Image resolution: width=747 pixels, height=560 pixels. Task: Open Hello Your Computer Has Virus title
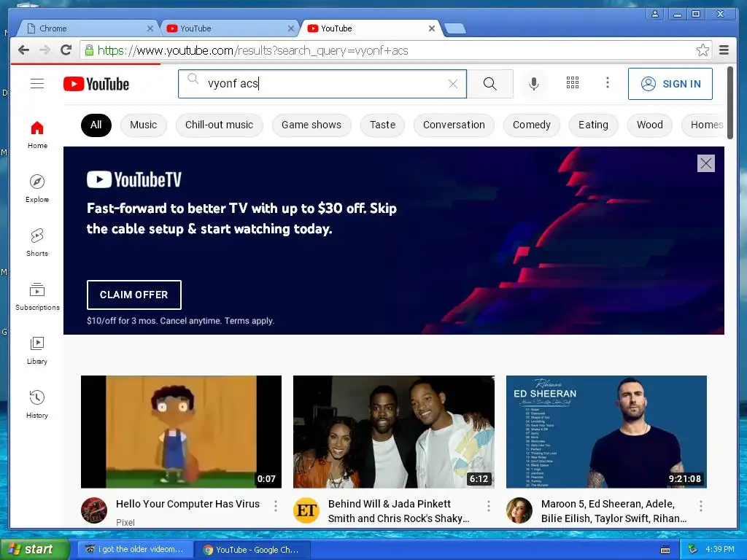coord(187,504)
